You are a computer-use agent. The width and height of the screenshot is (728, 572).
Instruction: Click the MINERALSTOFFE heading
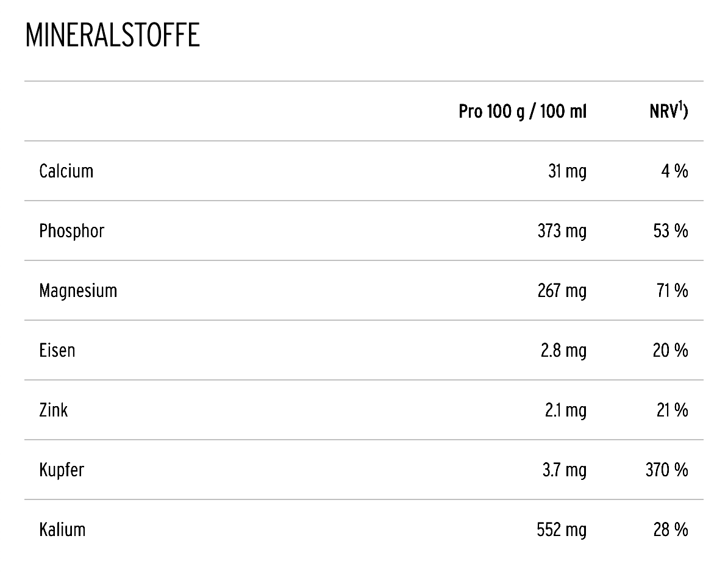tap(112, 36)
